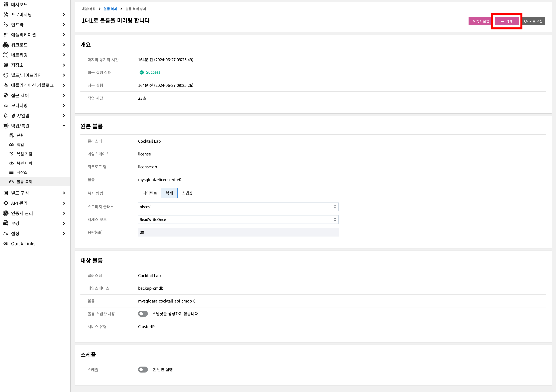
Task: Click the 용량(GB) input field
Action: coord(238,232)
